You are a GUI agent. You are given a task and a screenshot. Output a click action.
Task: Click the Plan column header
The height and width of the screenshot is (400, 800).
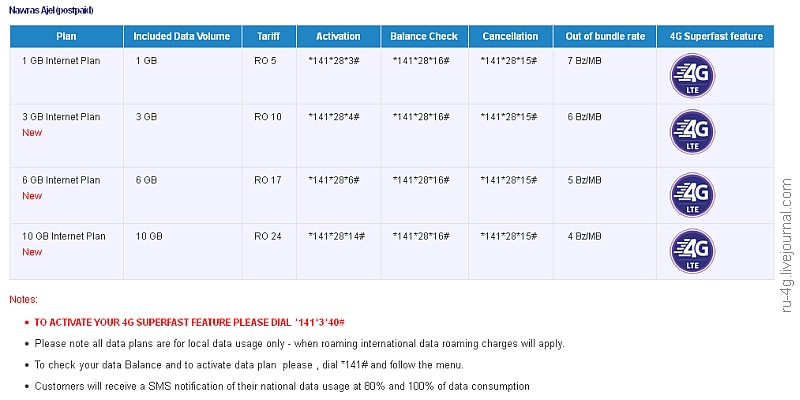click(x=68, y=37)
